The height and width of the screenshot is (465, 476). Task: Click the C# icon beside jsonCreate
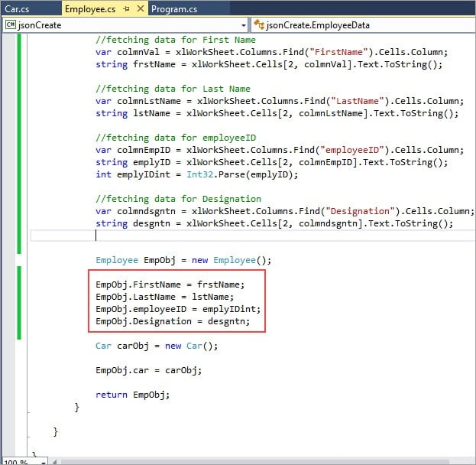11,24
